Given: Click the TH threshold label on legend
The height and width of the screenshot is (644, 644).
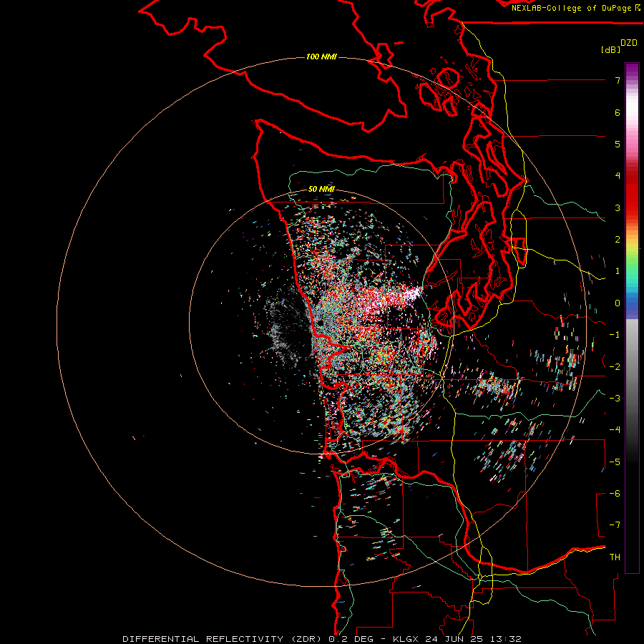Looking at the screenshot, I should click(615, 557).
